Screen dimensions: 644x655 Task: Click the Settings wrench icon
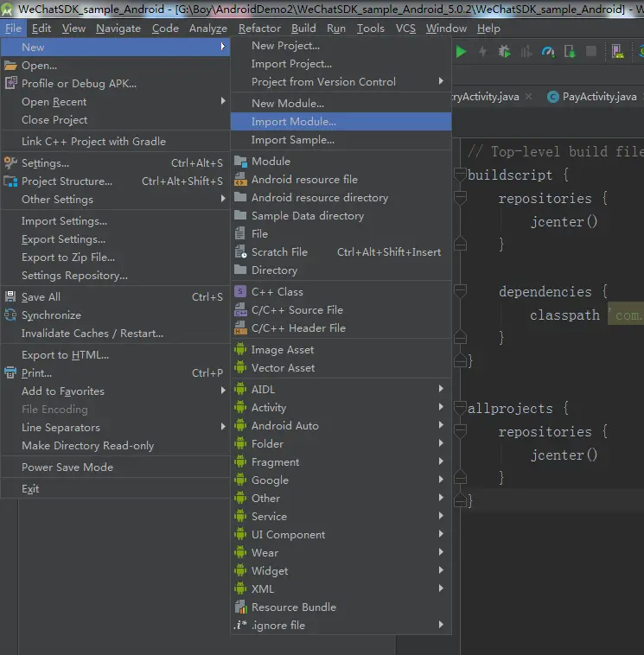(x=10, y=163)
